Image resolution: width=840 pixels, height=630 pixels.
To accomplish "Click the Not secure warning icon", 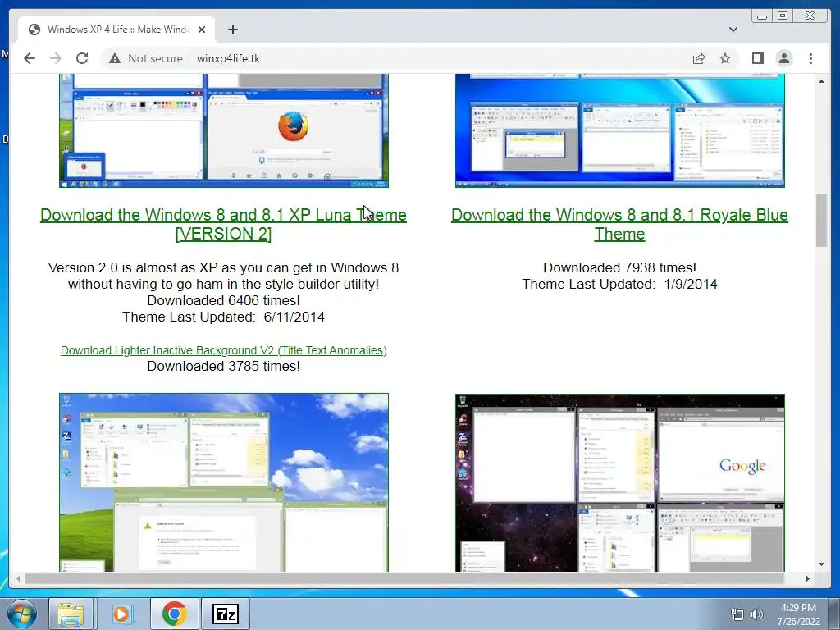I will click(x=115, y=58).
